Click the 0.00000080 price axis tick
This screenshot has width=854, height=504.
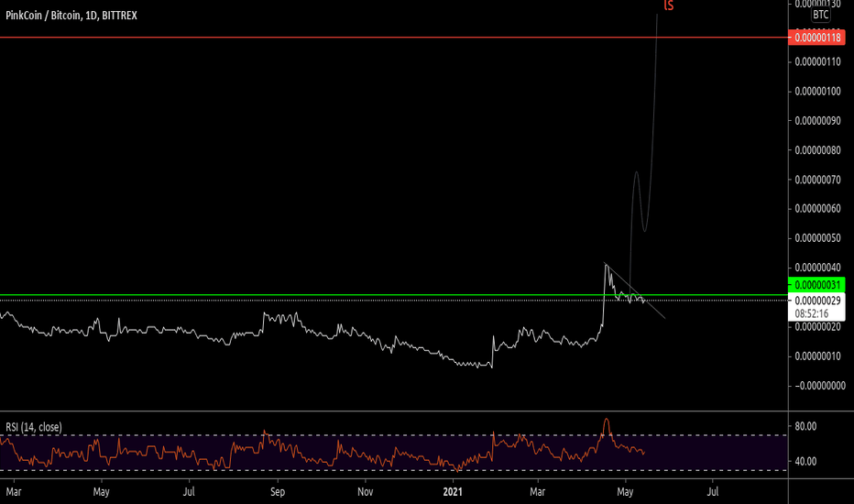pos(817,150)
